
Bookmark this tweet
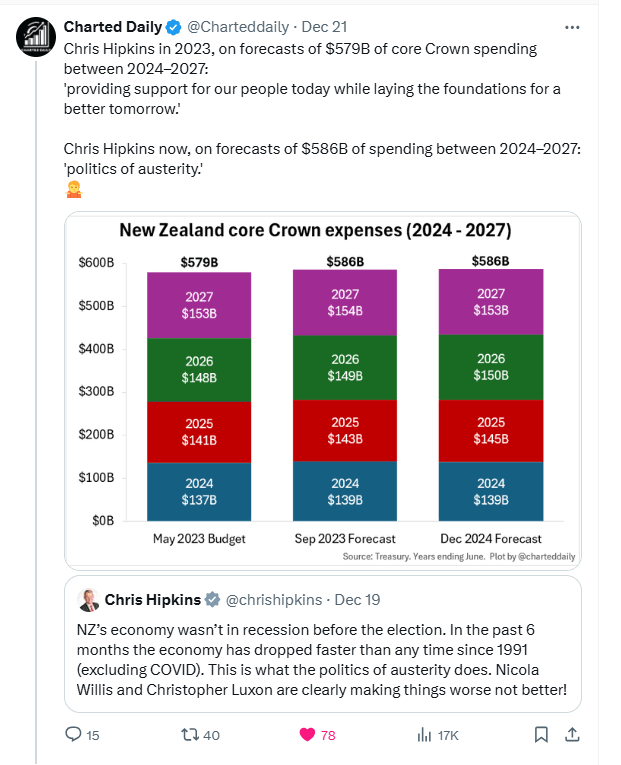[541, 735]
